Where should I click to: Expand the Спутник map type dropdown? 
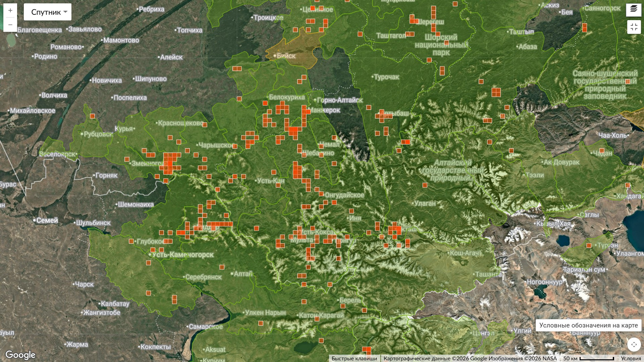pos(48,12)
